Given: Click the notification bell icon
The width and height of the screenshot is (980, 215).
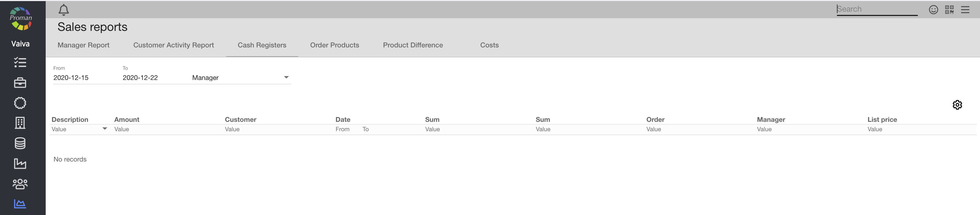Looking at the screenshot, I should (x=64, y=10).
